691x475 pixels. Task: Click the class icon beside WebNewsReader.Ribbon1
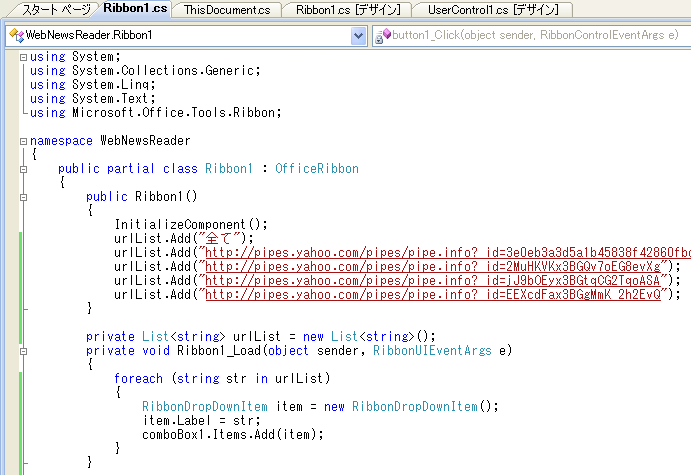click(x=16, y=35)
